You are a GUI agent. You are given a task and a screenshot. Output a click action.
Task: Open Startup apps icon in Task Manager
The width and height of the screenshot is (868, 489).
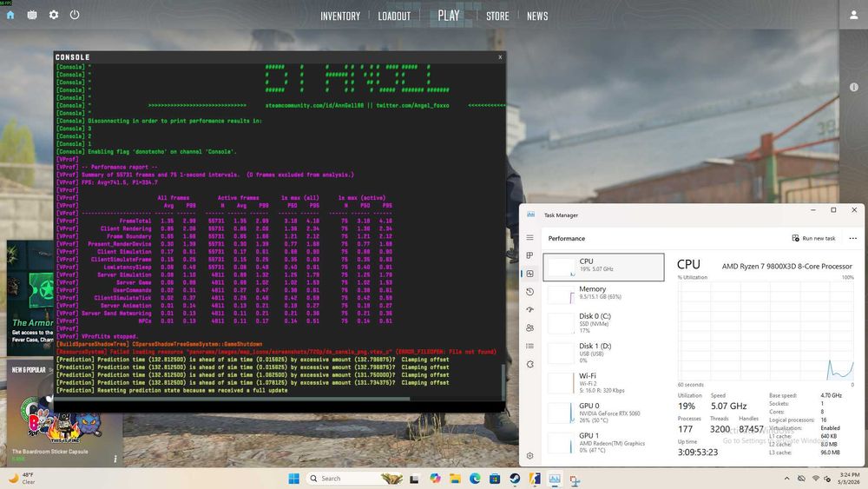click(x=529, y=309)
